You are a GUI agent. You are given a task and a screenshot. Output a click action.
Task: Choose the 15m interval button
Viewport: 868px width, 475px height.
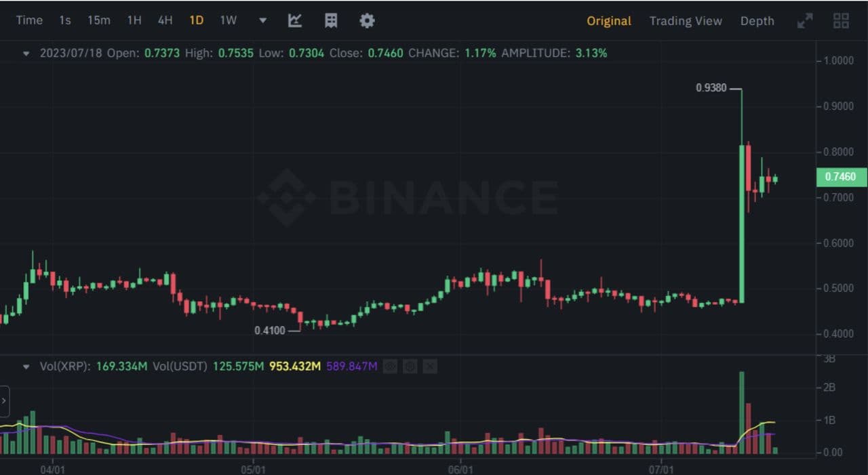98,20
